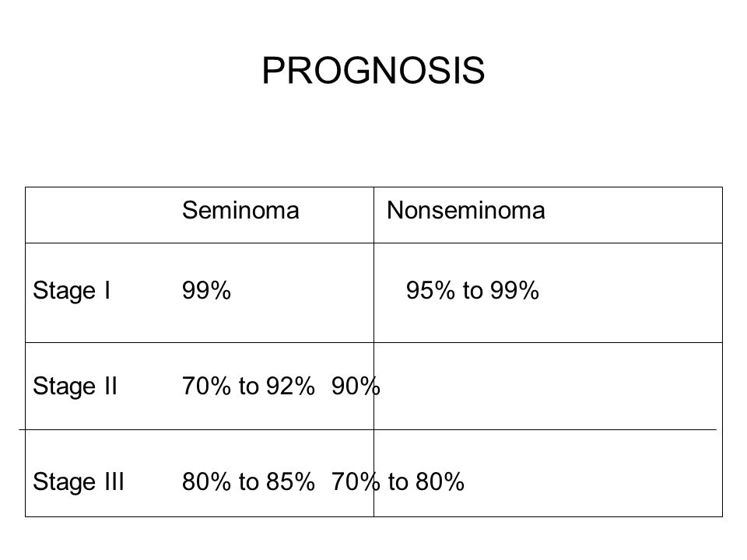747x560 pixels.
Task: Click the blank space right of 95% to 99%
Action: pos(631,293)
